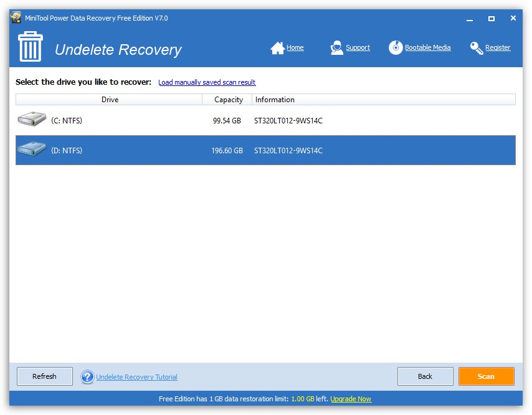This screenshot has height=415, width=532.
Task: Click ST320LT012-9WS14C in the D: row
Action: (x=288, y=150)
